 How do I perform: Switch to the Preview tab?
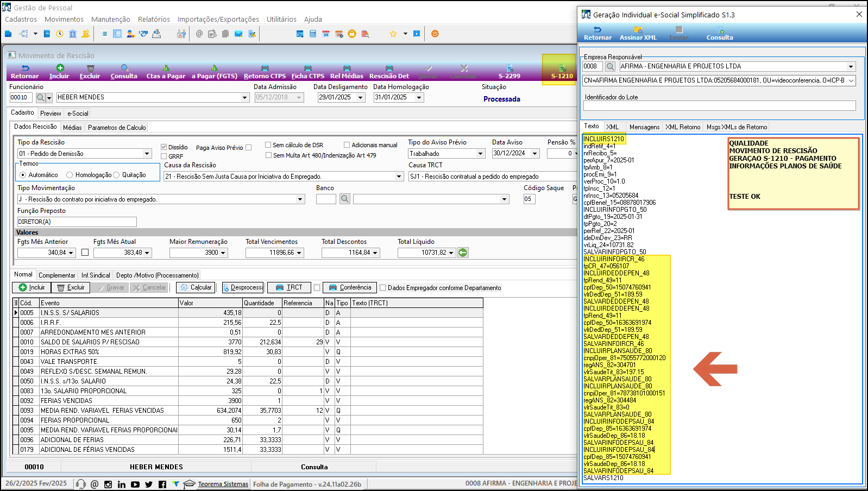click(x=51, y=114)
